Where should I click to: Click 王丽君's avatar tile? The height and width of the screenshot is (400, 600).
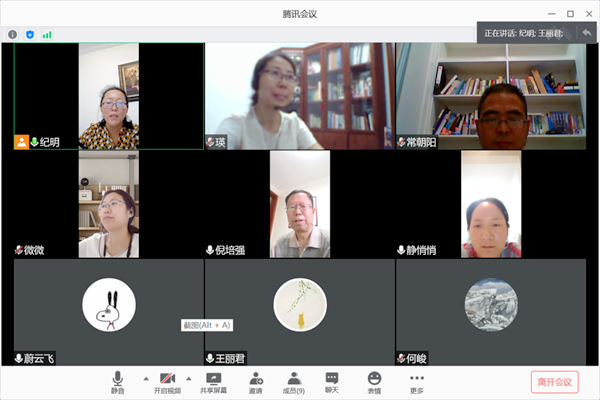click(300, 304)
